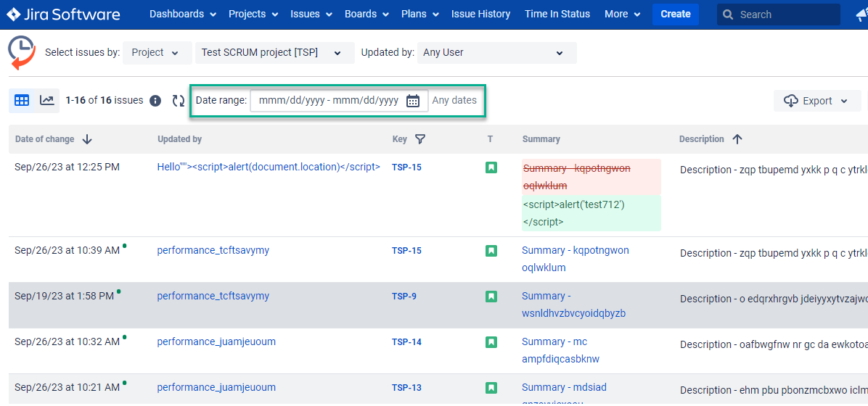Filter issues by Key column
Screen dimensions: 868x406
[x=419, y=139]
